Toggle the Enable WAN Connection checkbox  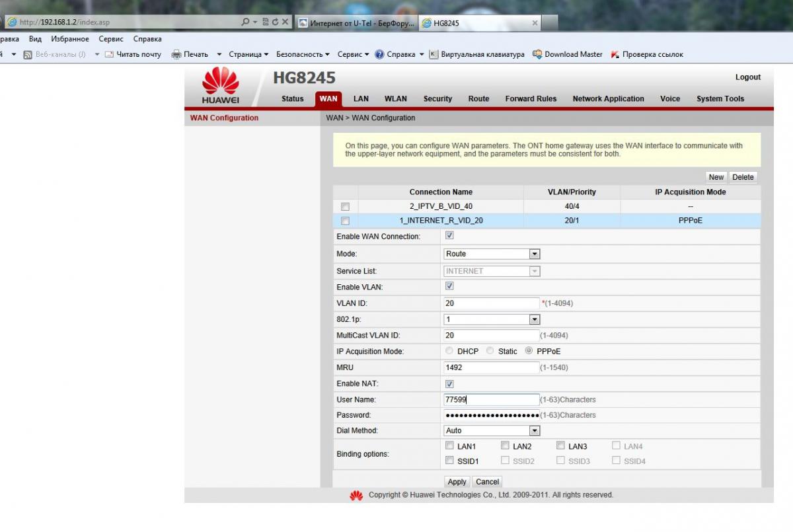[449, 236]
